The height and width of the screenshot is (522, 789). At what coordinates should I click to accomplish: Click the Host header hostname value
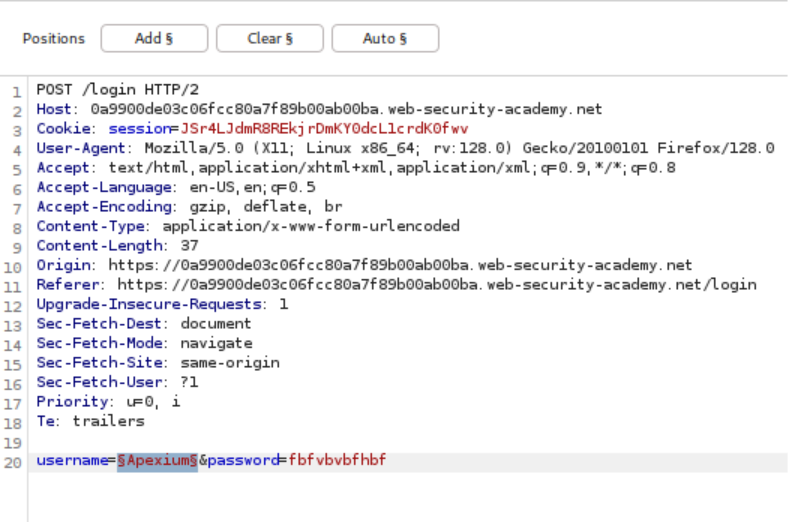[346, 109]
